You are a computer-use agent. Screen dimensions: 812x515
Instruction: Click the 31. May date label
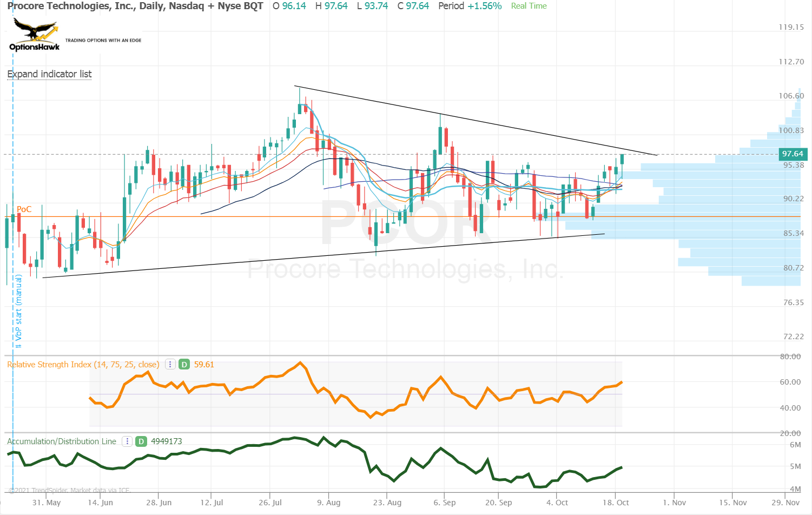point(47,503)
